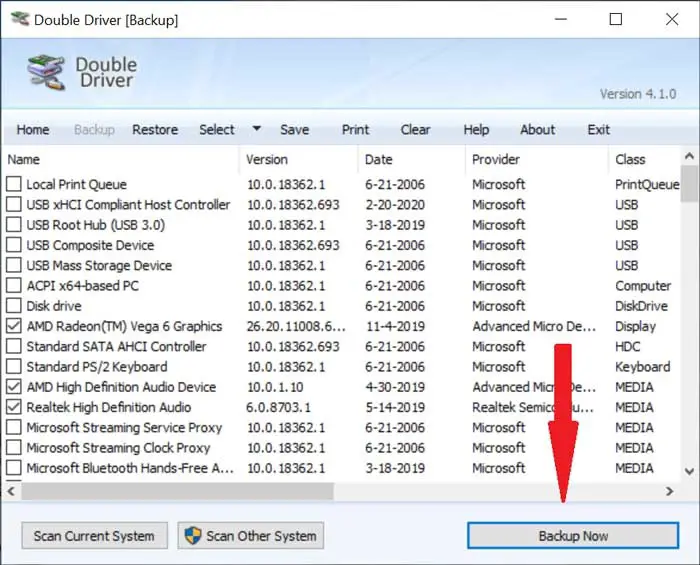Viewport: 700px width, 565px height.
Task: Click the Scan Other System button
Action: 250,536
